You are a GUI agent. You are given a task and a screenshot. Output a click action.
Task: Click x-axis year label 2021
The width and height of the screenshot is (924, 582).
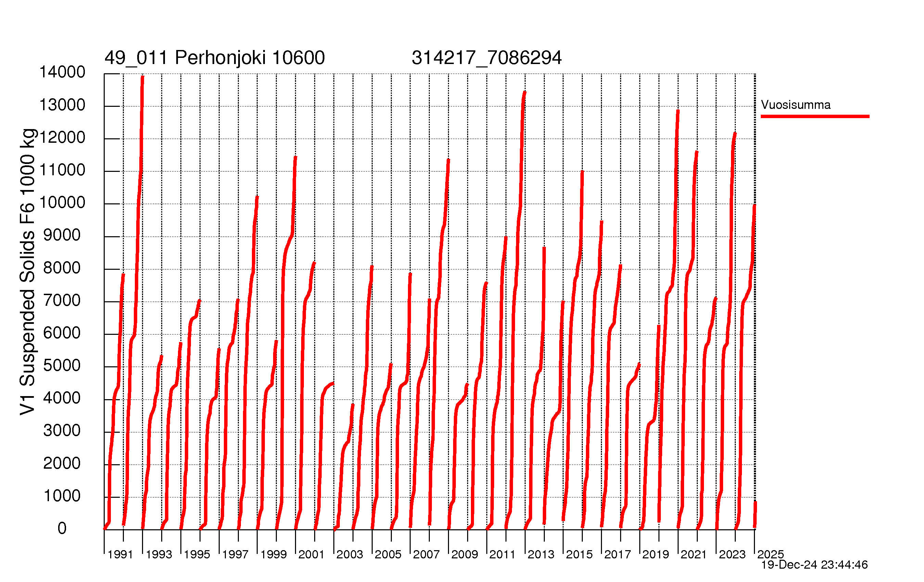click(x=693, y=554)
